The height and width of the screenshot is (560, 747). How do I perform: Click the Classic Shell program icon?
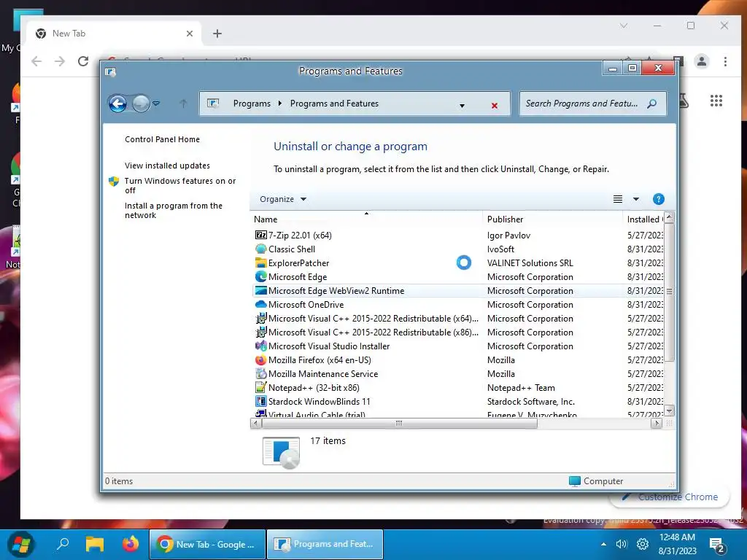(260, 249)
